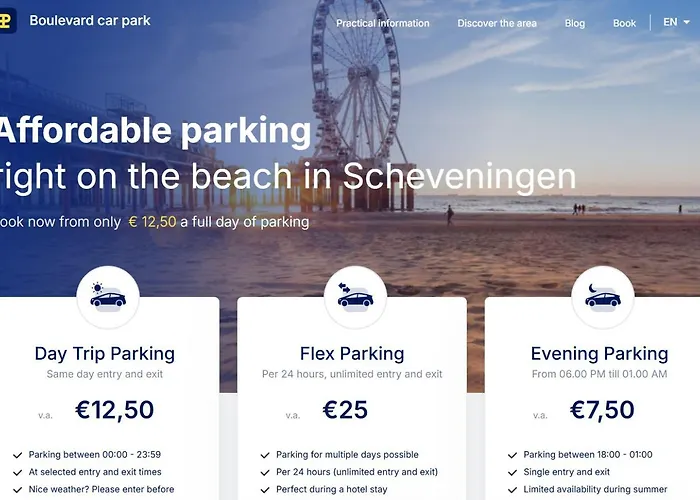The height and width of the screenshot is (500, 700).
Task: Choose the Evening Parking card title
Action: [599, 353]
